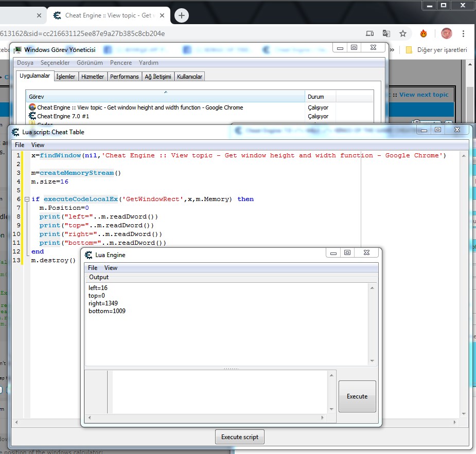Open the Seçenekler menu in Task Manager
The image size is (476, 454).
(55, 63)
